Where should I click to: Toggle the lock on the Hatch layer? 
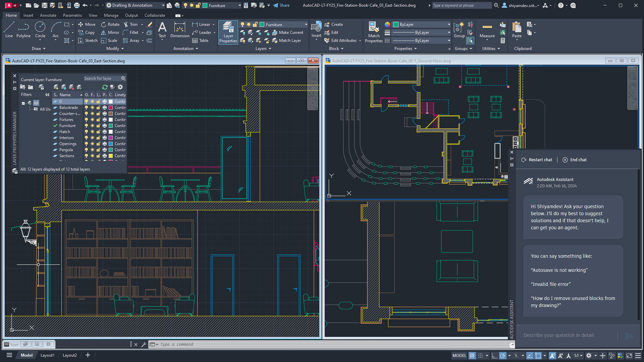[x=98, y=131]
